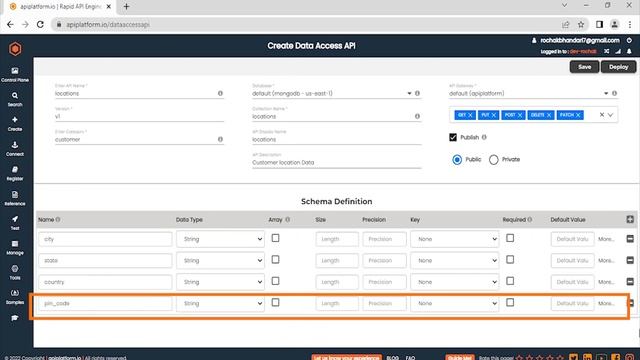The width and height of the screenshot is (640, 360).
Task: Open the Samples sidebar item
Action: coord(15,297)
